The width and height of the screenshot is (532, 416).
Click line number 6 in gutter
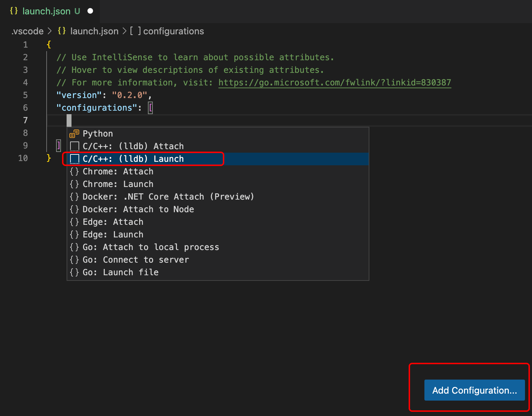click(25, 108)
